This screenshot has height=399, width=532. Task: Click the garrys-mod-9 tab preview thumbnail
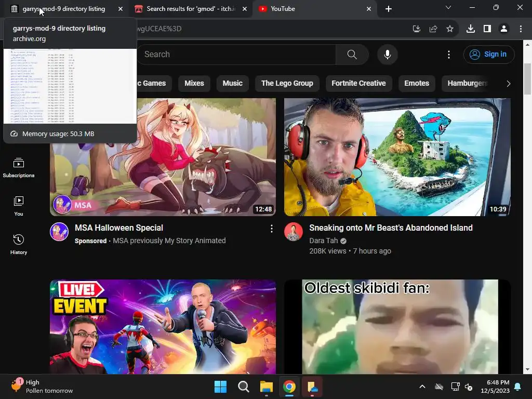tap(70, 86)
